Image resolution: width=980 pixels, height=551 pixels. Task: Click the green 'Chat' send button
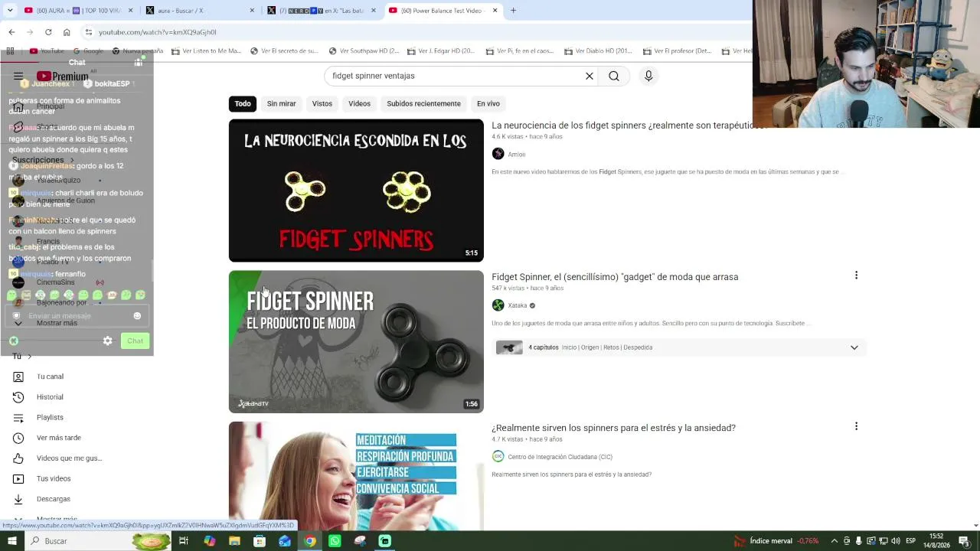click(x=135, y=341)
